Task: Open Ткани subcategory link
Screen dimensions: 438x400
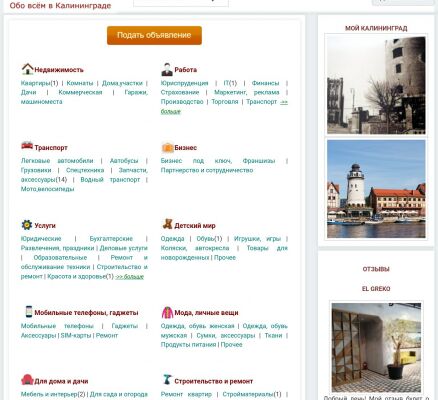Action: (273, 336)
